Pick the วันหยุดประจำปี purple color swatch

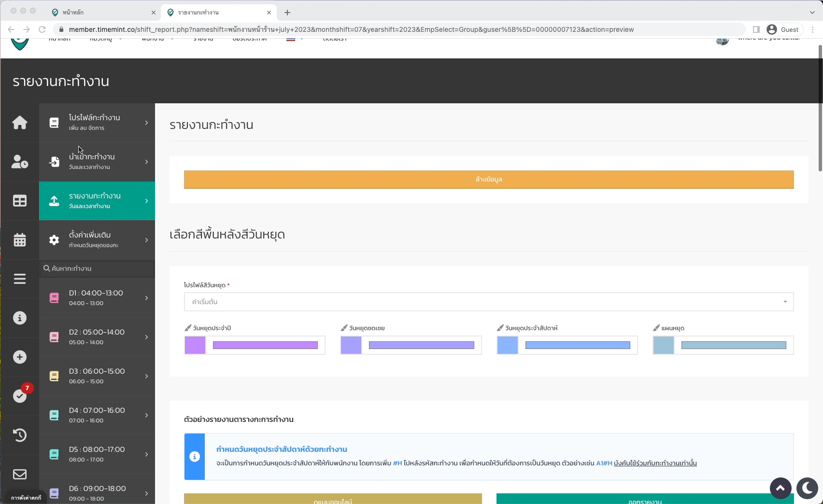click(x=195, y=345)
